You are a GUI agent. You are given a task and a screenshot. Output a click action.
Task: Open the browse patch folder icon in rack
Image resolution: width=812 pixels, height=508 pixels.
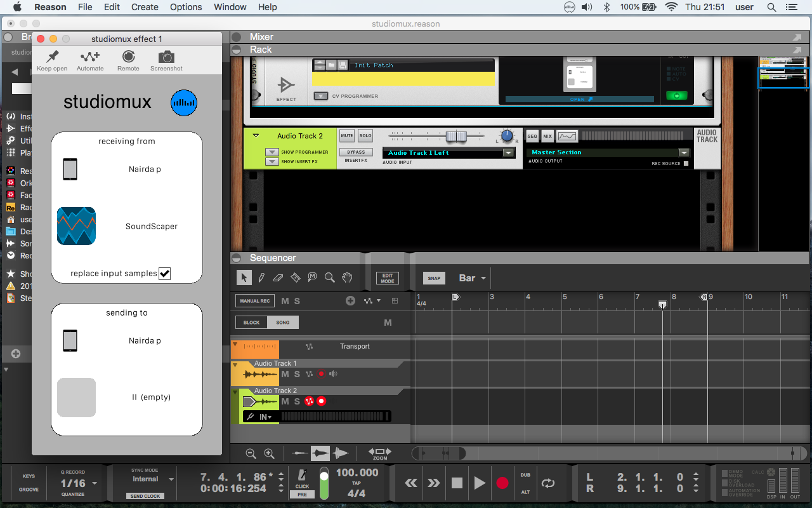[331, 65]
